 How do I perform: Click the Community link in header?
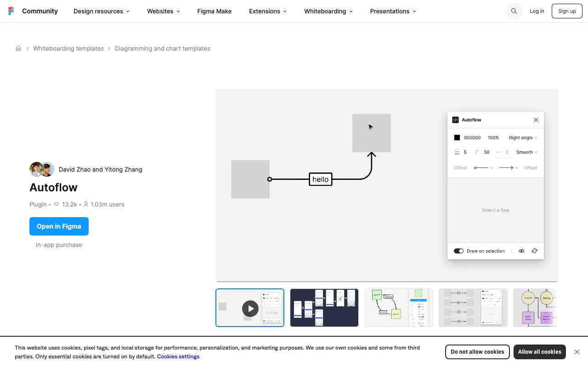pyautogui.click(x=40, y=11)
